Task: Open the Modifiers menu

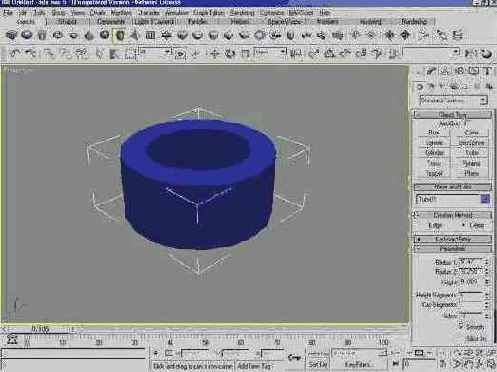Action: coord(121,13)
